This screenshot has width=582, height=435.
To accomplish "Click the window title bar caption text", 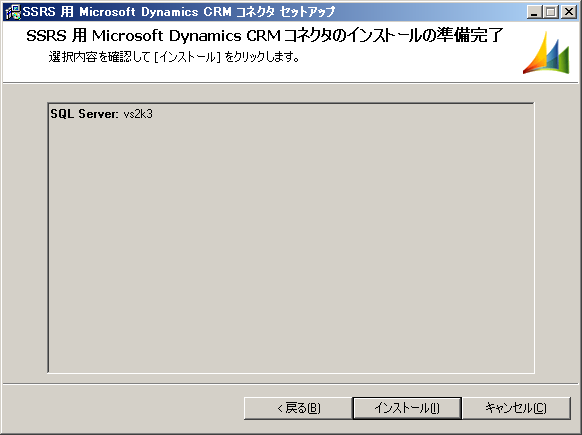I will tap(179, 12).
